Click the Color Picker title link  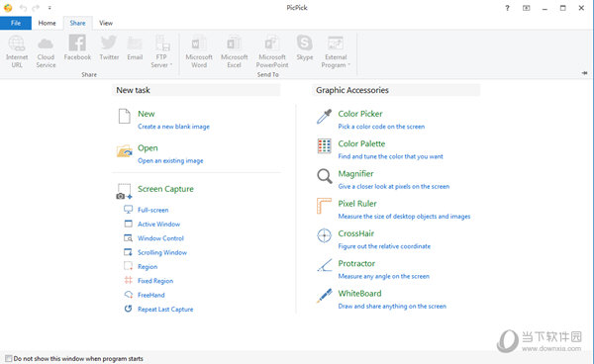click(x=360, y=114)
